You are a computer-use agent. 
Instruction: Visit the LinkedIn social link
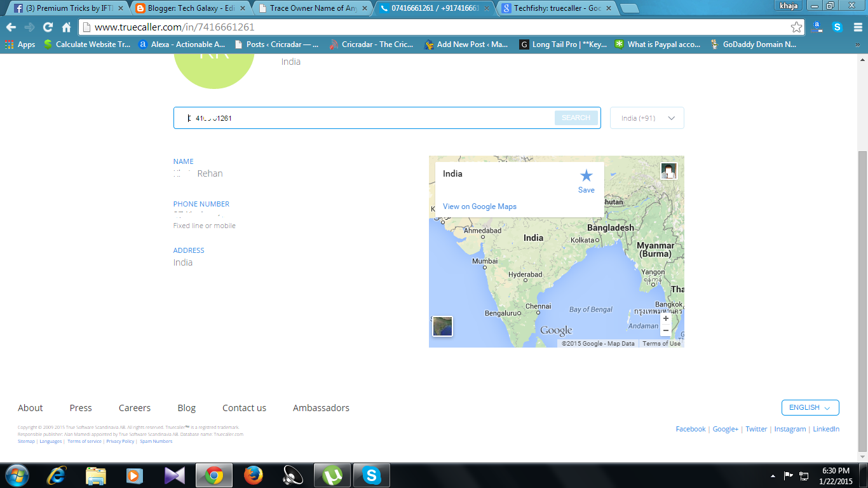coord(826,429)
